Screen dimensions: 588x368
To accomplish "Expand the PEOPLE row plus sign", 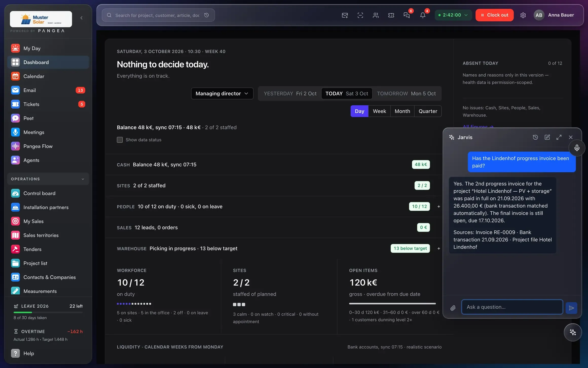I will [x=439, y=207].
